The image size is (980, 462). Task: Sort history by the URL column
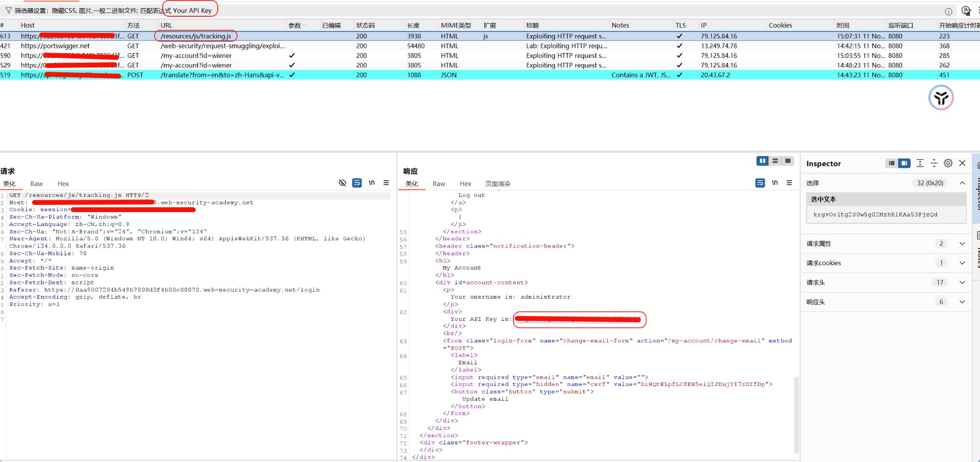[222, 25]
